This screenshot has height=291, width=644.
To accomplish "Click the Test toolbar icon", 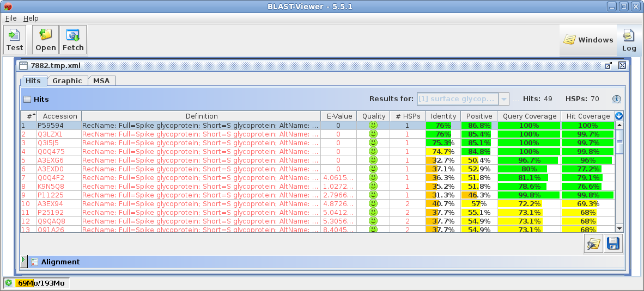I will pos(15,40).
